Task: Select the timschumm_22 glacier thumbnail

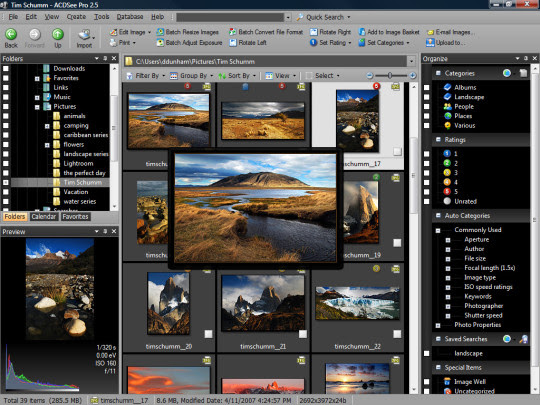Action: coord(357,303)
